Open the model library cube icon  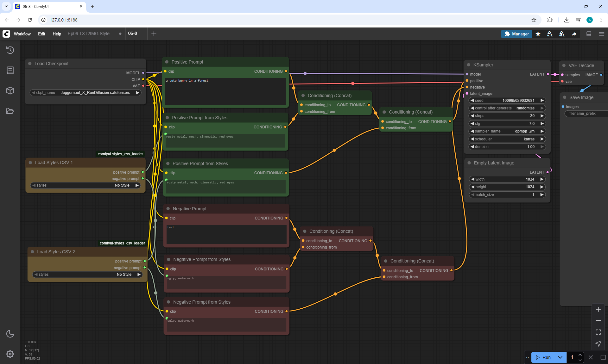[10, 91]
